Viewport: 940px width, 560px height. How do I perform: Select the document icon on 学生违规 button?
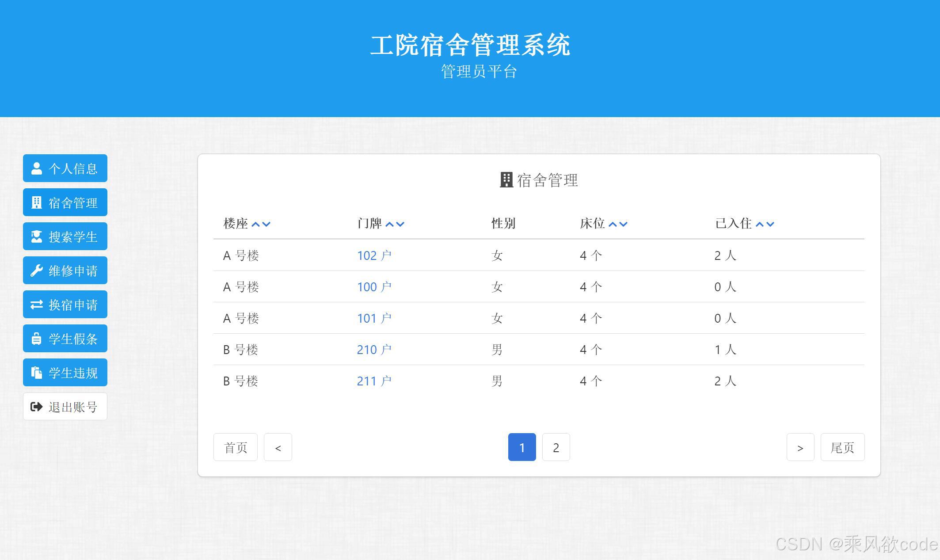tap(36, 372)
